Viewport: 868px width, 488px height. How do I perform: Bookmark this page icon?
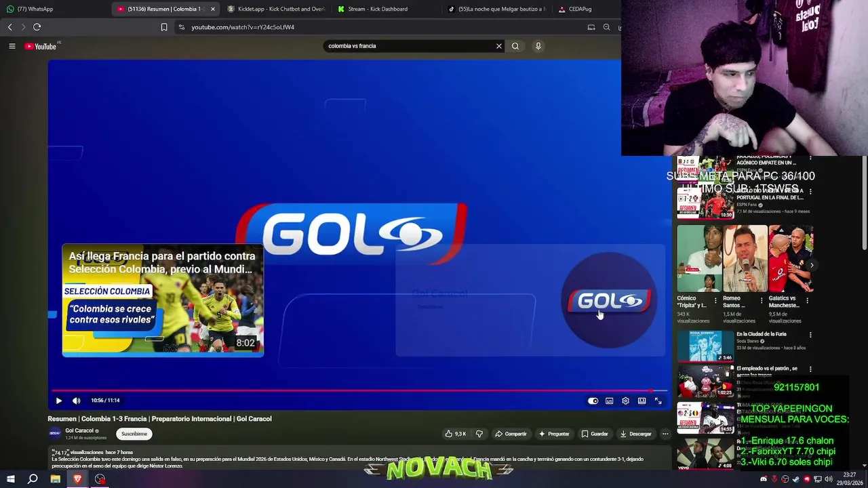pyautogui.click(x=164, y=27)
